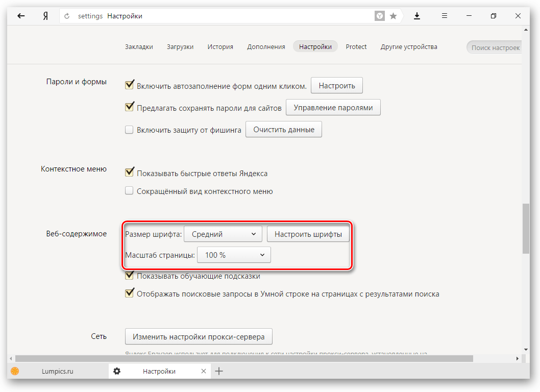Open the Yandex home 'Я' icon

(45, 16)
